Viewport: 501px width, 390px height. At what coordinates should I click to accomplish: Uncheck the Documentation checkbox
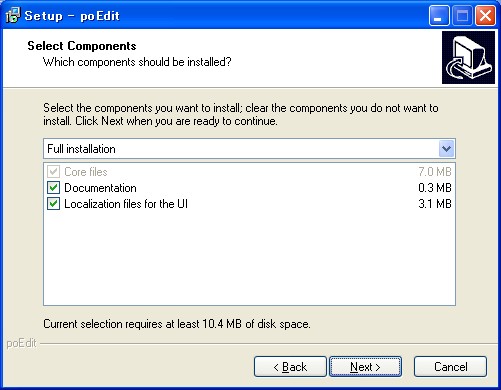pos(53,188)
